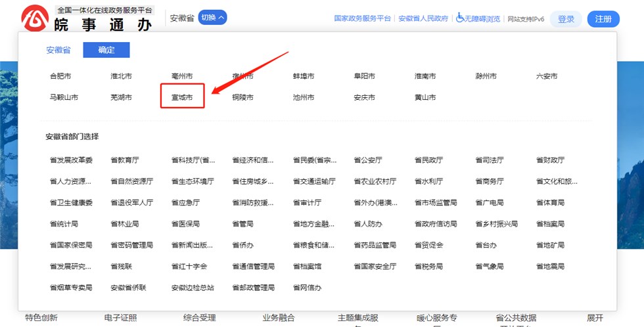Choose department 省烟草专卖局
The image size is (644, 327).
click(x=71, y=288)
